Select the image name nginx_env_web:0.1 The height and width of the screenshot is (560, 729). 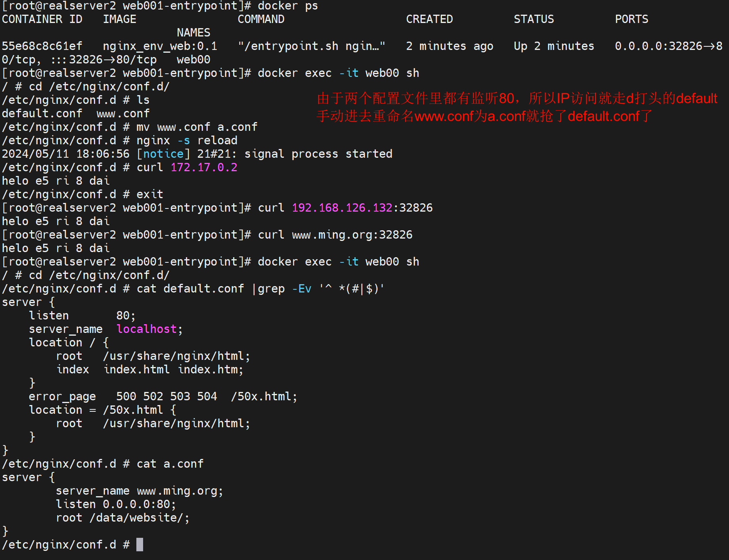pyautogui.click(x=160, y=46)
